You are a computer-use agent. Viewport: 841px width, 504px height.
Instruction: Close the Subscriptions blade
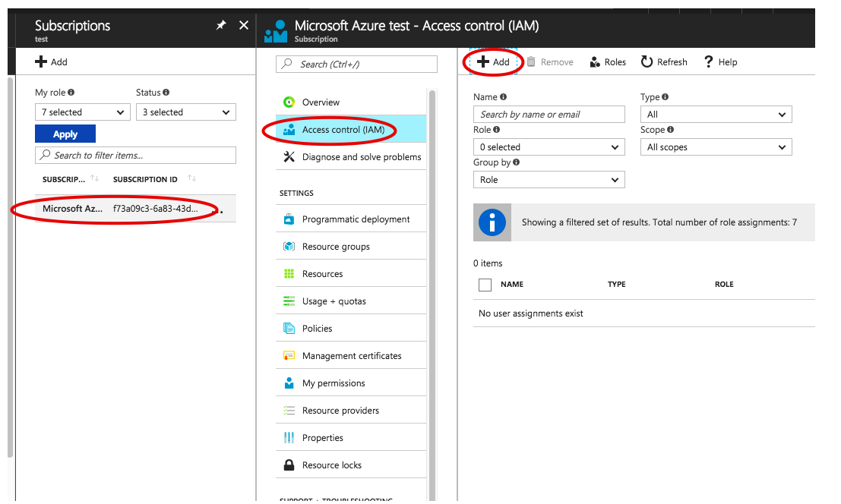[x=244, y=25]
